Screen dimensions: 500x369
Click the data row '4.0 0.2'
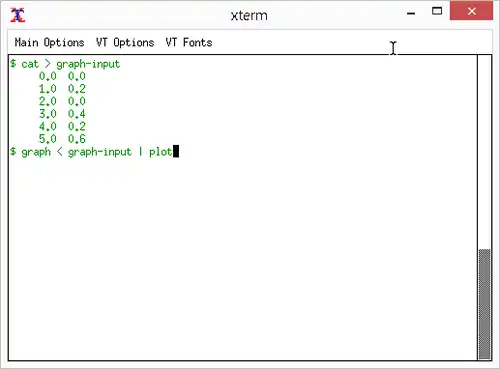62,126
